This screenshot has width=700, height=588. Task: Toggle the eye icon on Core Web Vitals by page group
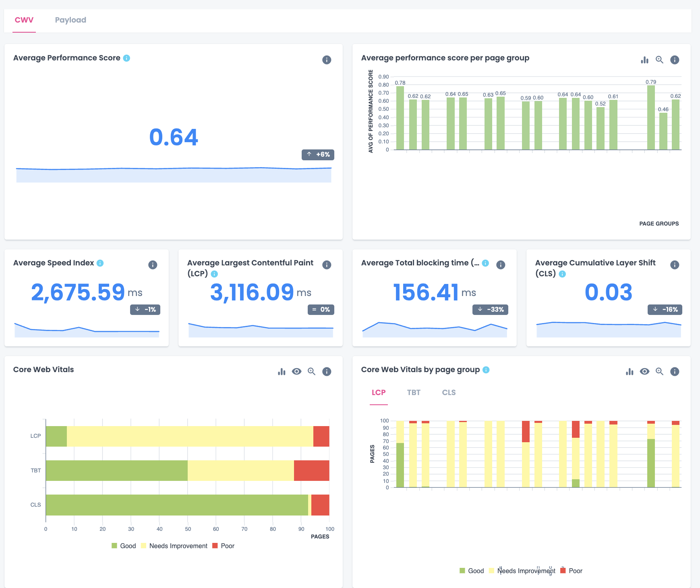tap(644, 371)
